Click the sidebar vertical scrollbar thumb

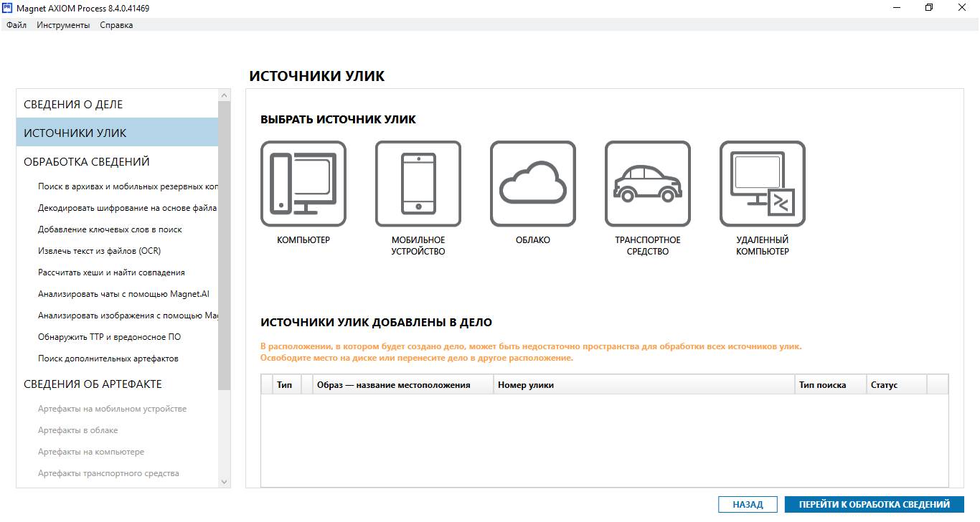click(x=225, y=245)
